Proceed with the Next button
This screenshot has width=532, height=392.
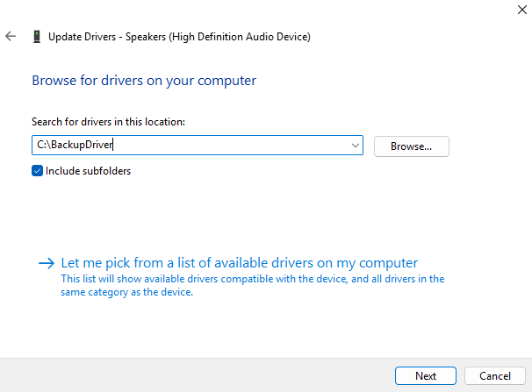coord(426,375)
